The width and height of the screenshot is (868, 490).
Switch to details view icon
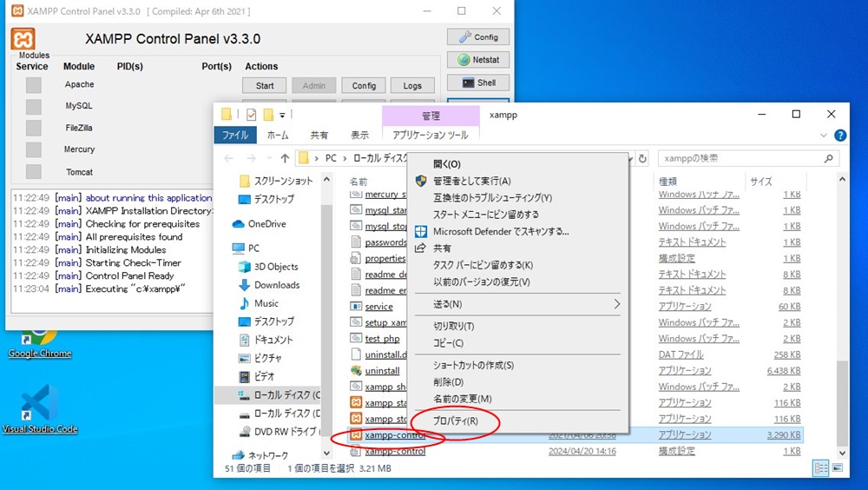[820, 468]
